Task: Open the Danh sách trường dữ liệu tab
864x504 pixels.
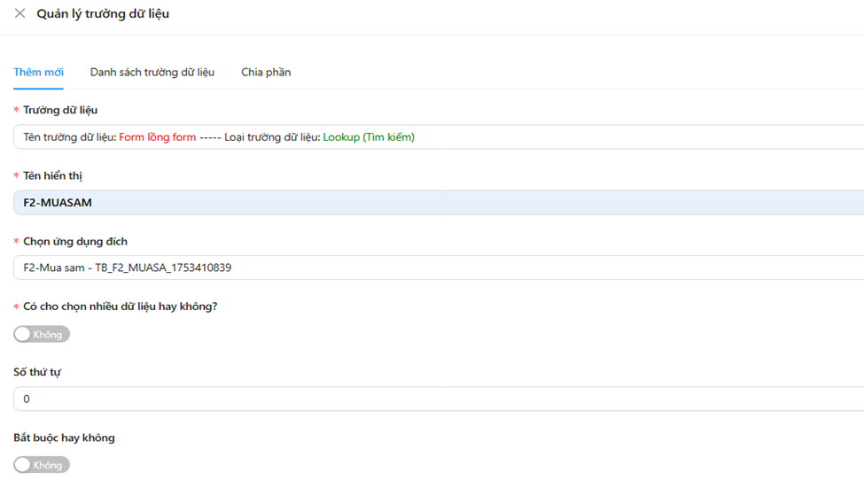Action: click(152, 73)
